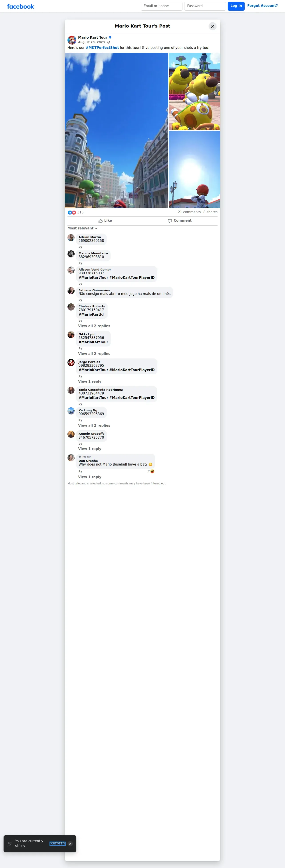Click the public globe privacy icon

[109, 42]
